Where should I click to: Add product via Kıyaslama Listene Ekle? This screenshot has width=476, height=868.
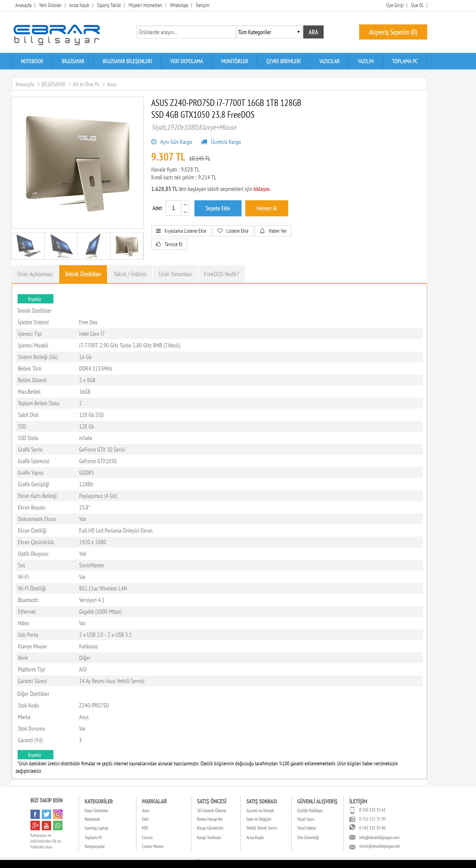click(x=181, y=231)
